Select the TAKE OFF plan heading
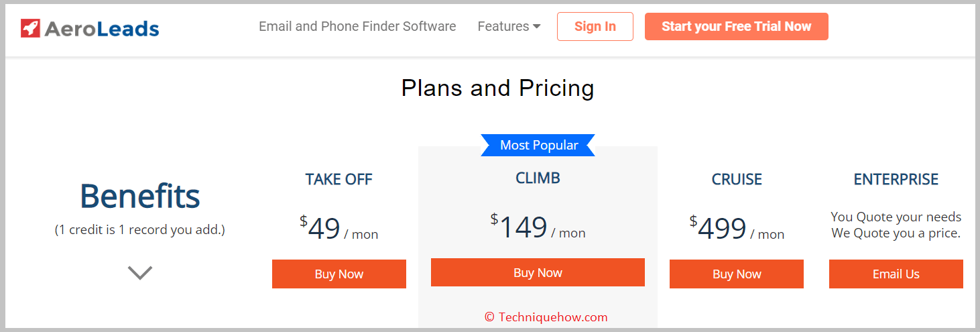 pos(339,180)
